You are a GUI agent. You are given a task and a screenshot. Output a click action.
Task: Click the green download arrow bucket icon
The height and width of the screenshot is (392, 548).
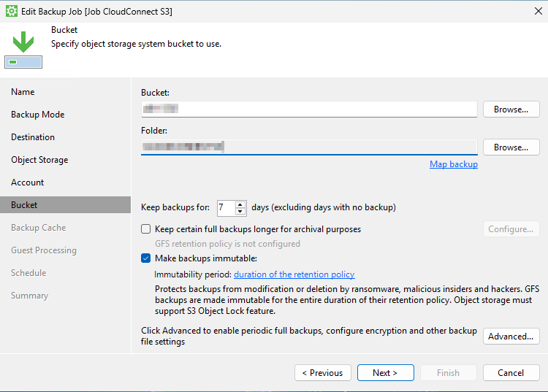(x=23, y=49)
